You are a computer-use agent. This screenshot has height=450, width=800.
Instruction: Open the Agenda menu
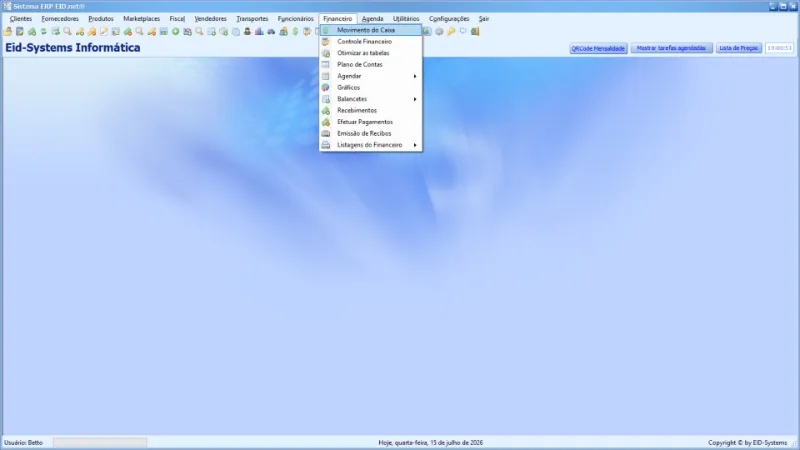point(372,18)
